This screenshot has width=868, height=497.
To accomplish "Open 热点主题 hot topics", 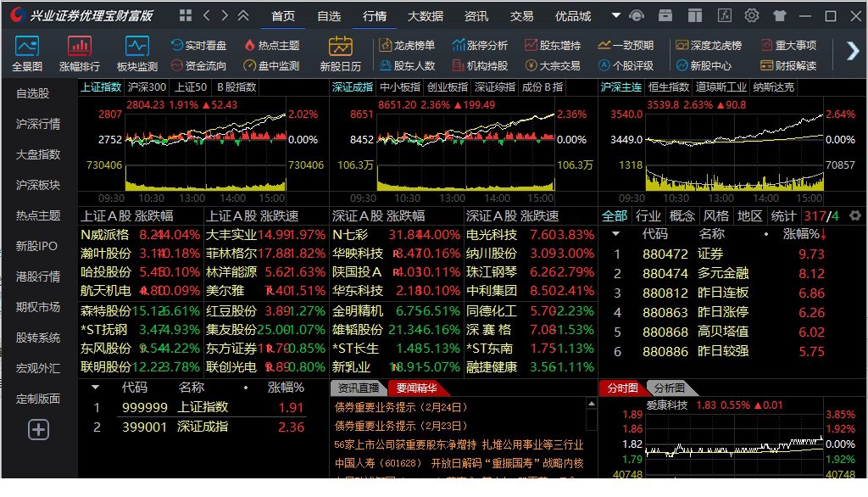I will coord(272,46).
